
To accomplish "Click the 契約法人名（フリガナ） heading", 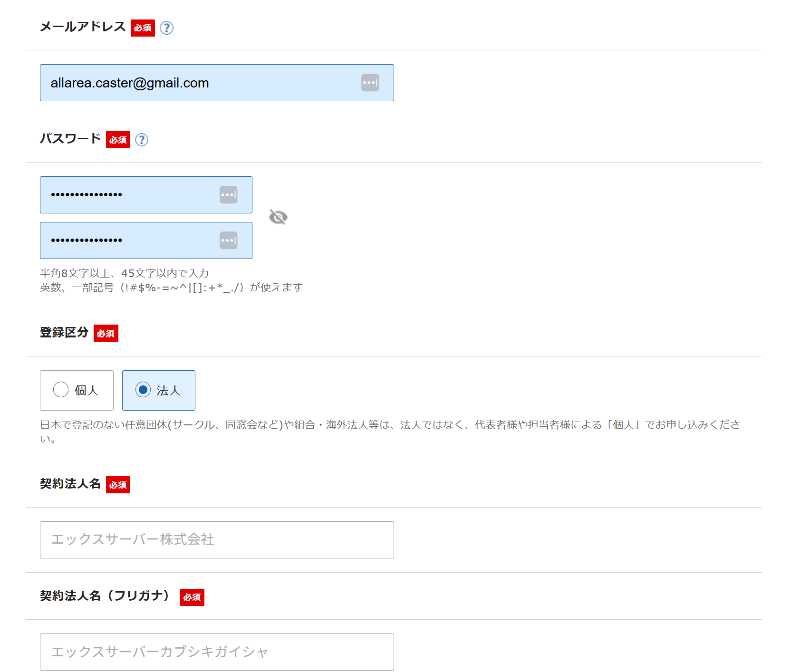I will pyautogui.click(x=105, y=595).
